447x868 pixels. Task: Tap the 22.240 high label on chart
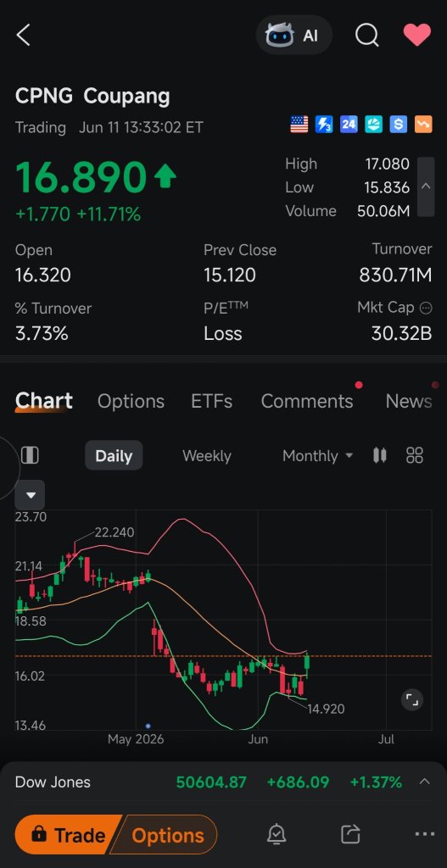(115, 532)
